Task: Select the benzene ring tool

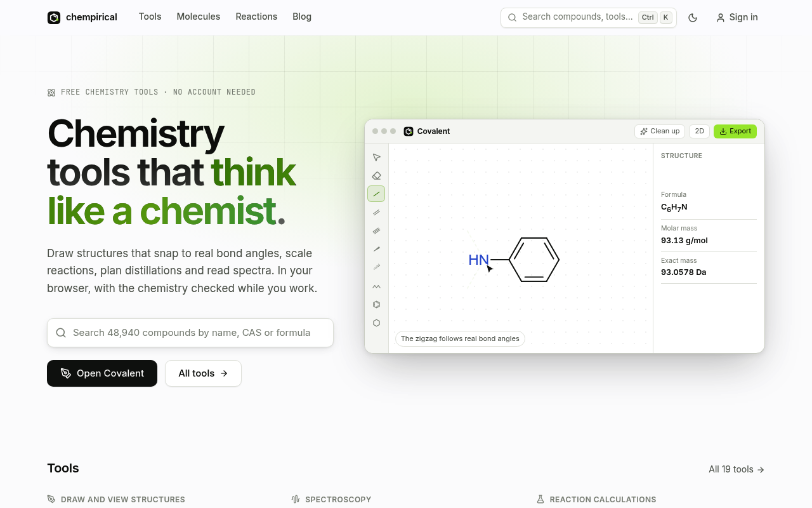Action: 376,305
